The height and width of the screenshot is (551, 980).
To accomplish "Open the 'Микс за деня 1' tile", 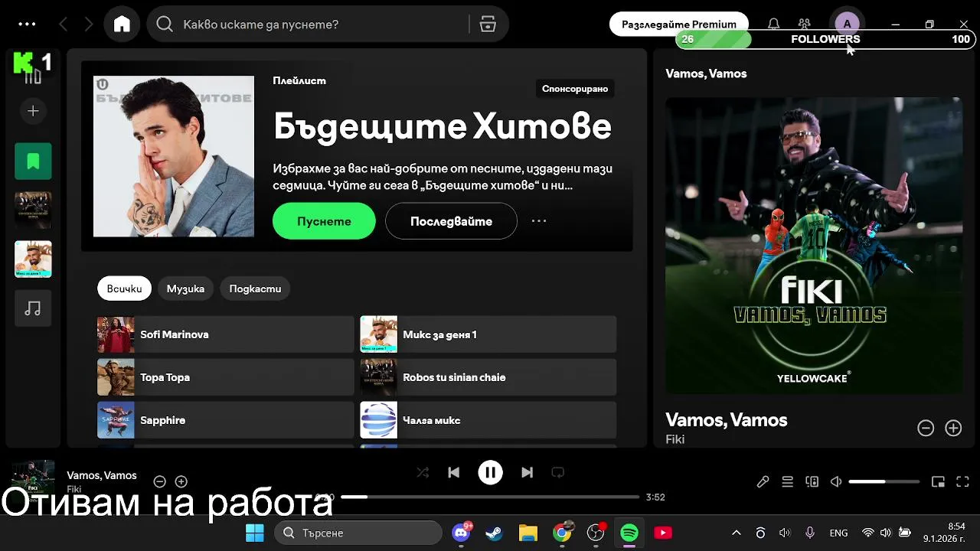I will pos(488,334).
